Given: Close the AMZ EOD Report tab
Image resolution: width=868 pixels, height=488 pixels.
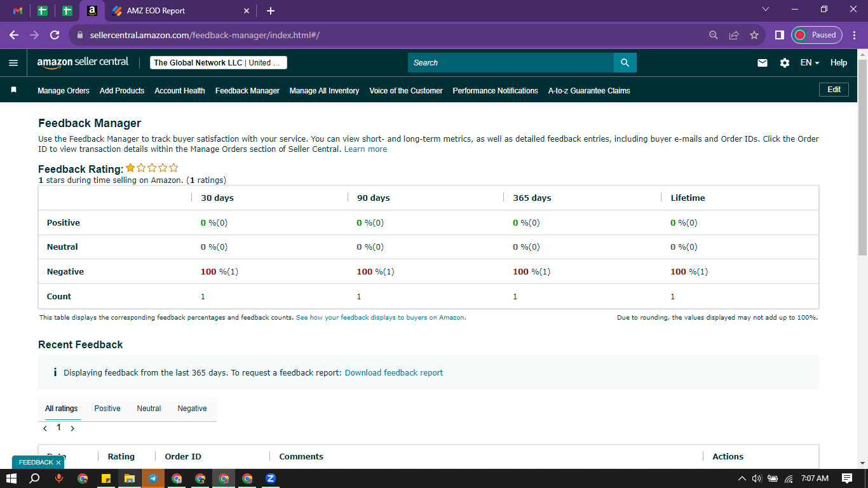Looking at the screenshot, I should [x=247, y=11].
